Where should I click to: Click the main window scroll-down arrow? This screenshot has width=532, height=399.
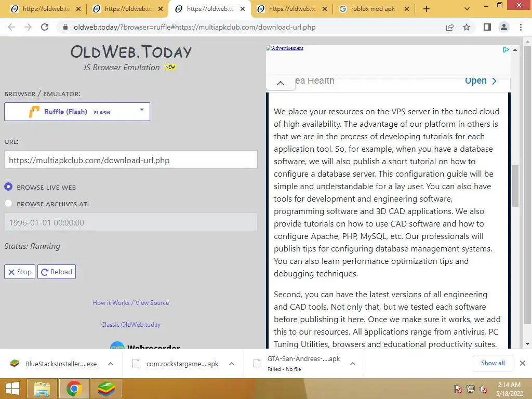click(x=528, y=344)
